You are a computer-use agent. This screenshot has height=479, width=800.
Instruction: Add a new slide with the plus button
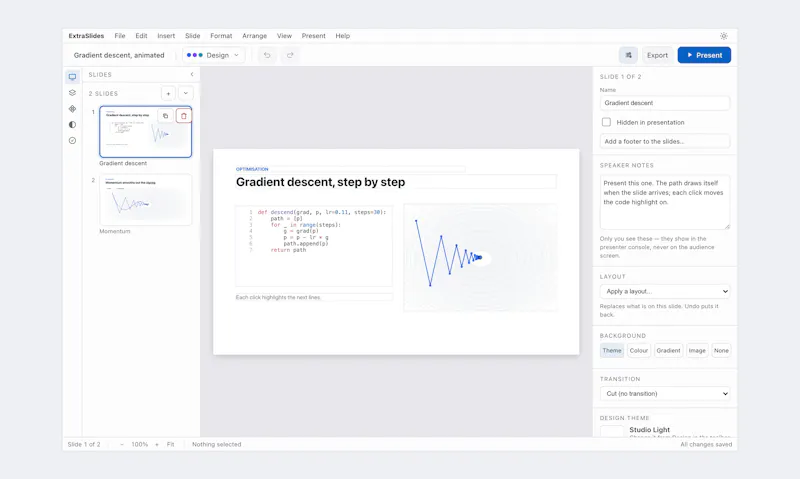pos(168,93)
